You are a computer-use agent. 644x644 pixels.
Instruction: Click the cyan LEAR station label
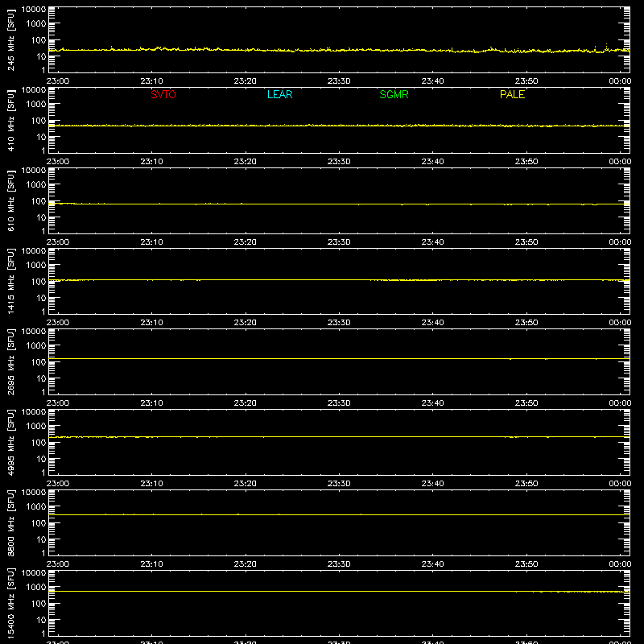(279, 94)
